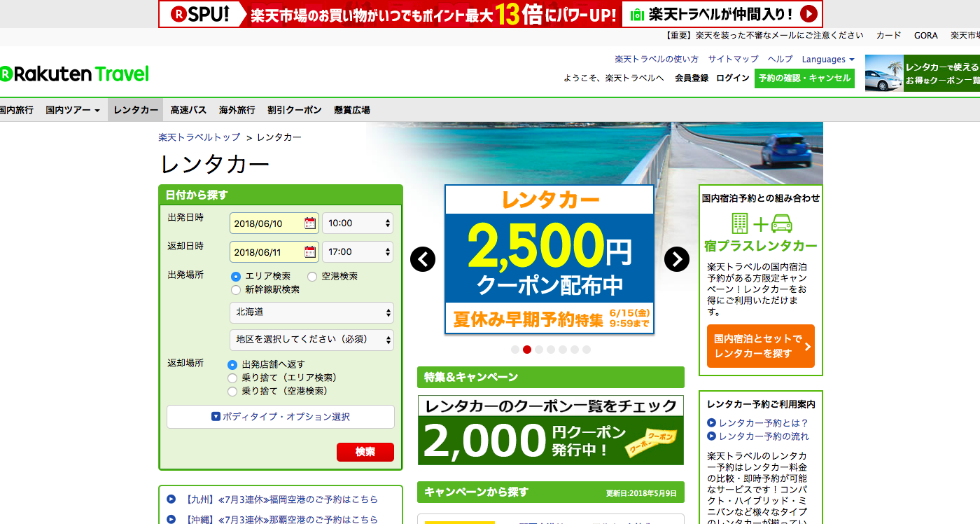Click the hotel plus car icon
Viewport: 980px width, 524px height.
point(762,224)
